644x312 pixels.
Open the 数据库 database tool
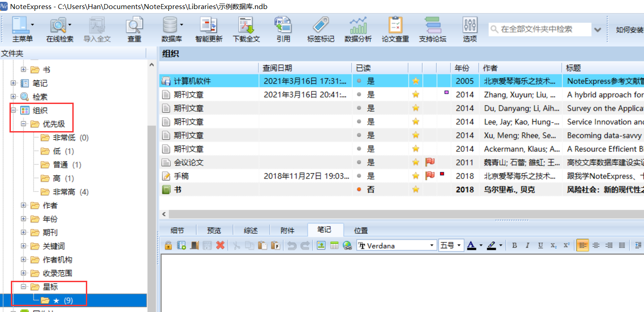click(x=172, y=29)
